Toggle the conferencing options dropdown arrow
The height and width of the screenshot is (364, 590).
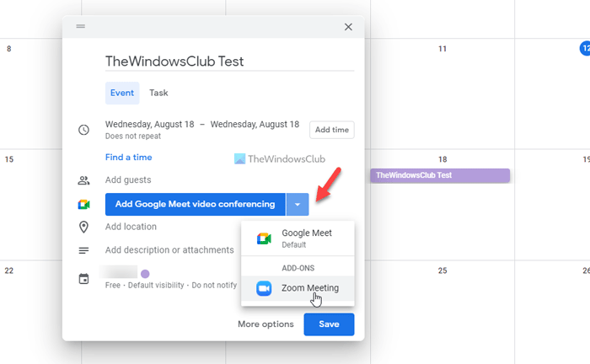[x=298, y=204]
